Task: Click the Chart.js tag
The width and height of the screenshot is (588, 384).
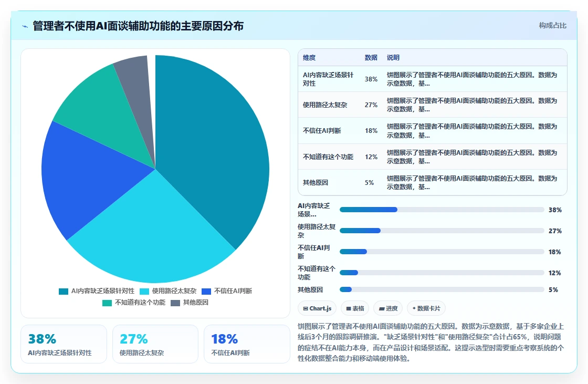Action: (x=317, y=308)
